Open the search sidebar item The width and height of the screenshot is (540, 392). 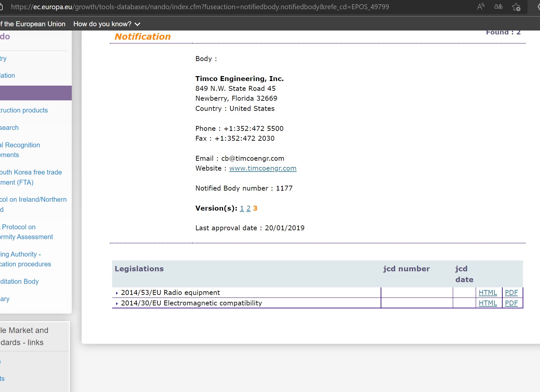(10, 128)
